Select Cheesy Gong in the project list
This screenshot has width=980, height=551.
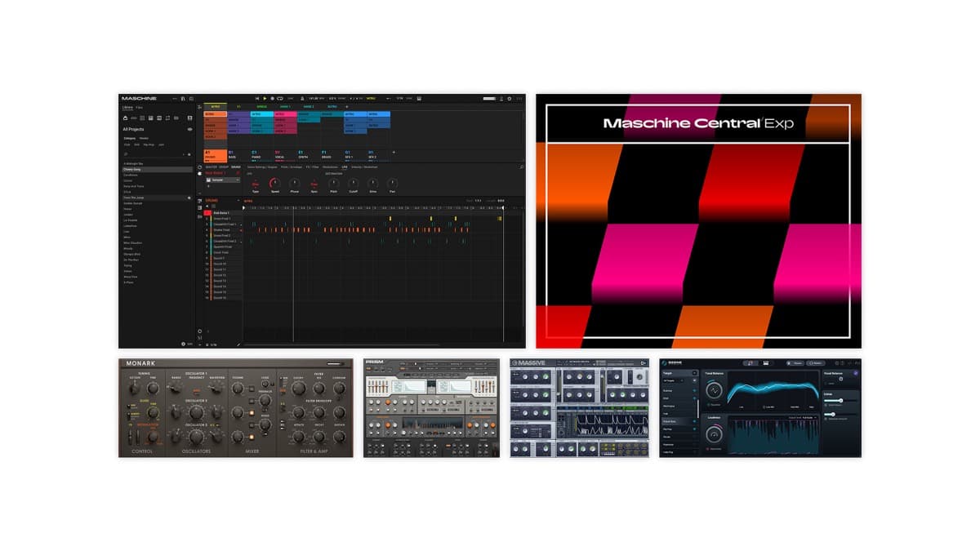click(157, 169)
